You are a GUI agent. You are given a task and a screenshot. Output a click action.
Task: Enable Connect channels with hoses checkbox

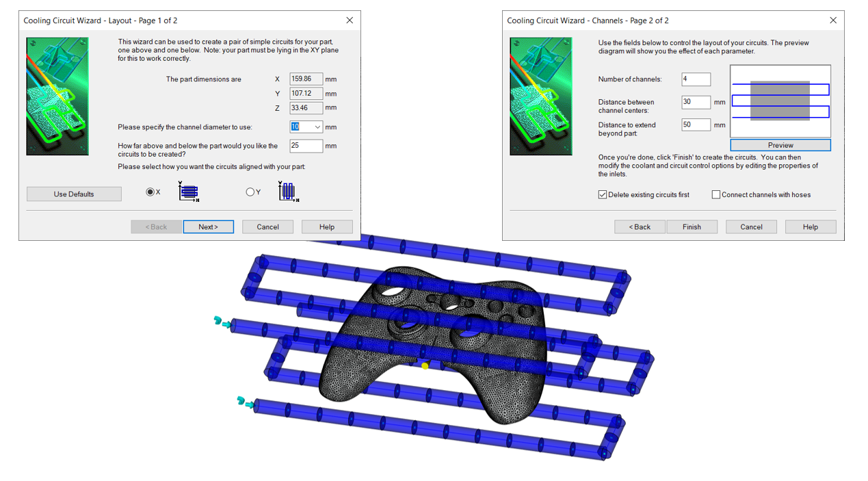coord(716,195)
